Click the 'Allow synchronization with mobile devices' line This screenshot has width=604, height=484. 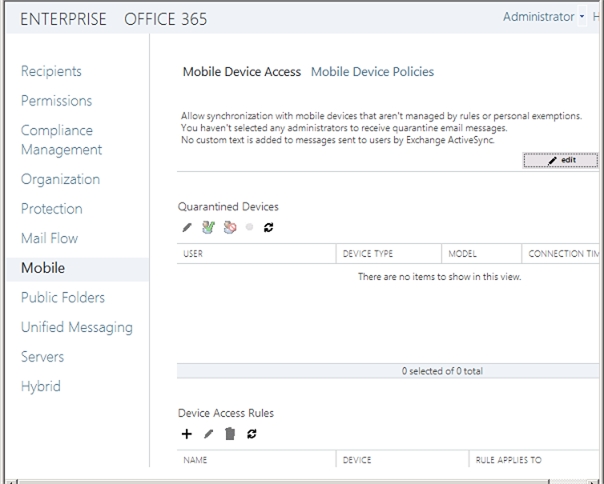[381, 116]
